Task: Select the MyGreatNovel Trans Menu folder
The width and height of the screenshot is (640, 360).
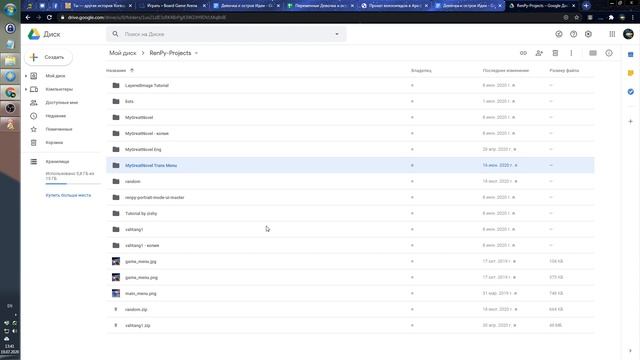Action: [x=350, y=165]
